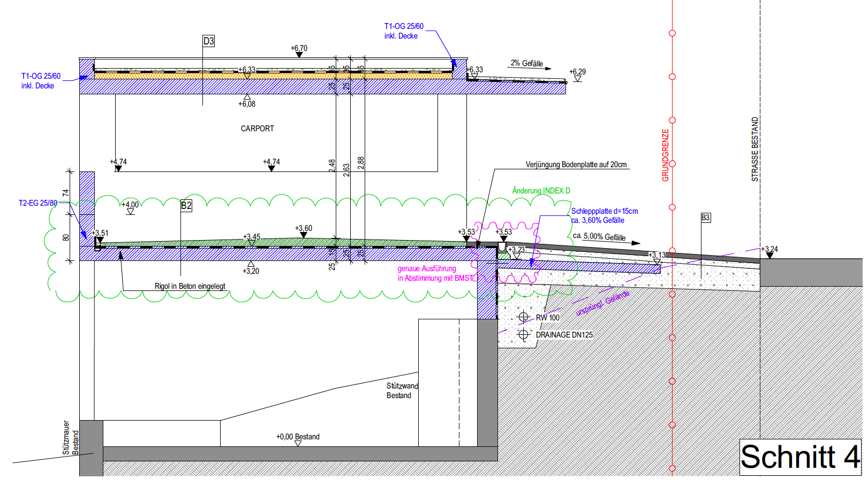Click the 'ursprüngl. Gelände' slanted label

click(603, 304)
